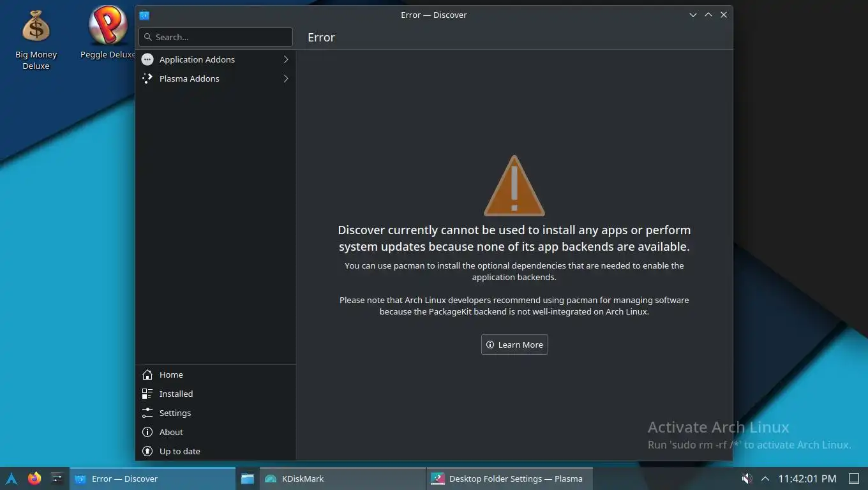Open the Big Money Deluxe desktop icon
The height and width of the screenshot is (490, 868).
[36, 40]
